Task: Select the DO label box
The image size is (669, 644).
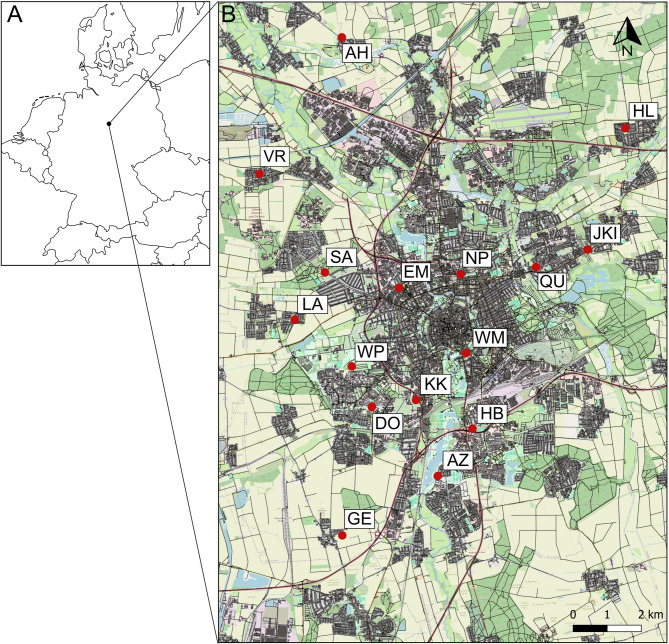Action: (x=387, y=423)
